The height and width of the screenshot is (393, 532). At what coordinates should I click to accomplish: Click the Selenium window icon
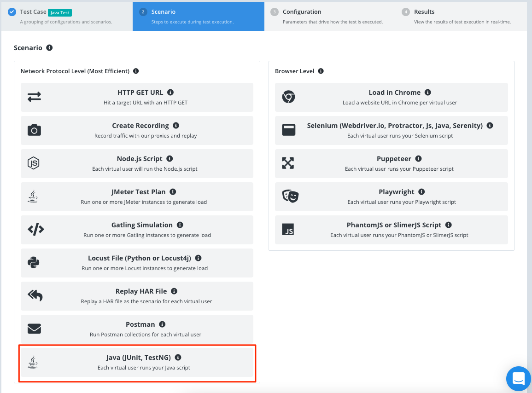click(289, 130)
